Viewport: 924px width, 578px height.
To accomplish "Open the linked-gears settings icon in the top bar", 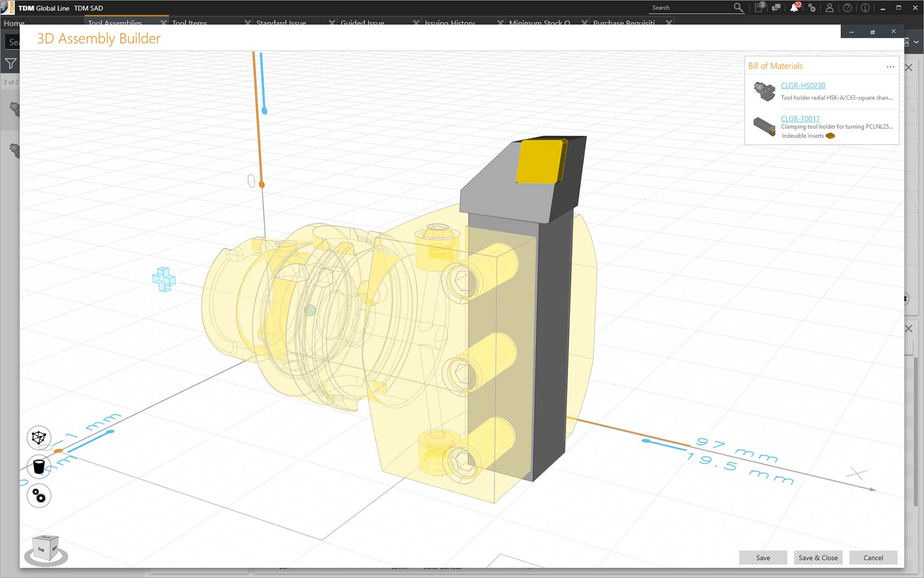I will point(812,8).
